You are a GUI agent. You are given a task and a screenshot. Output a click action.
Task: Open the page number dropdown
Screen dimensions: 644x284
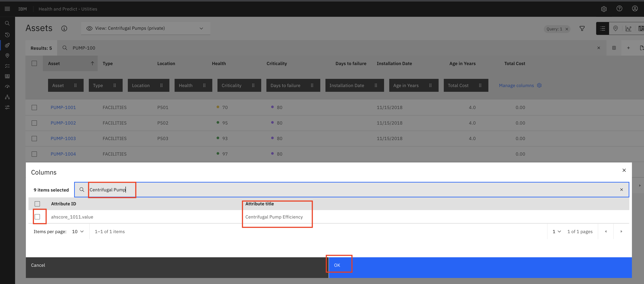point(557,231)
